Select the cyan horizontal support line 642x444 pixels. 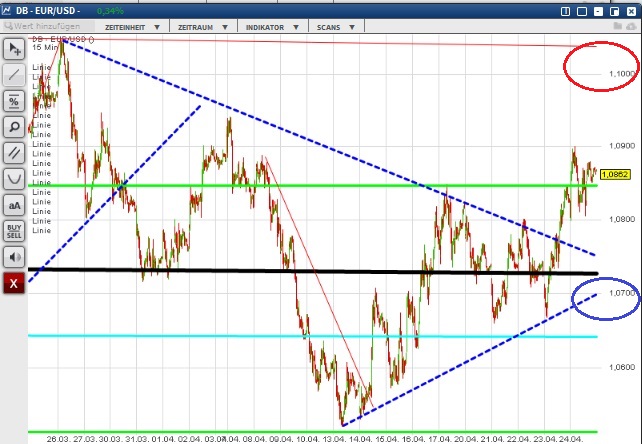click(313, 336)
